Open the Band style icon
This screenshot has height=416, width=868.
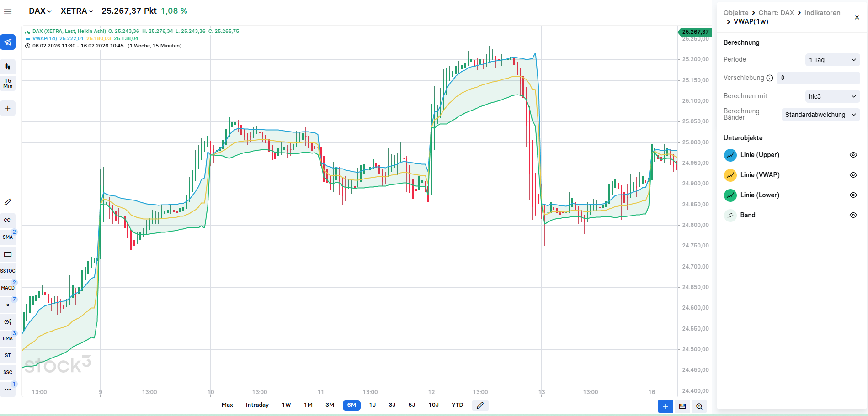click(x=730, y=215)
